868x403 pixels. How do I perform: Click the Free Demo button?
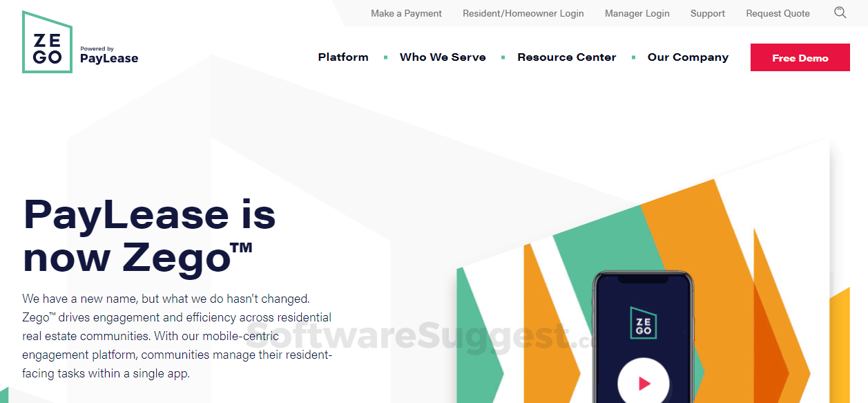[x=800, y=57]
